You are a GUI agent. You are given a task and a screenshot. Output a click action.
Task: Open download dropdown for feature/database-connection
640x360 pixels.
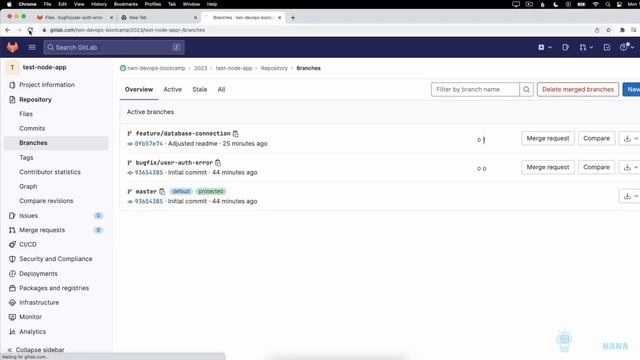pos(630,138)
